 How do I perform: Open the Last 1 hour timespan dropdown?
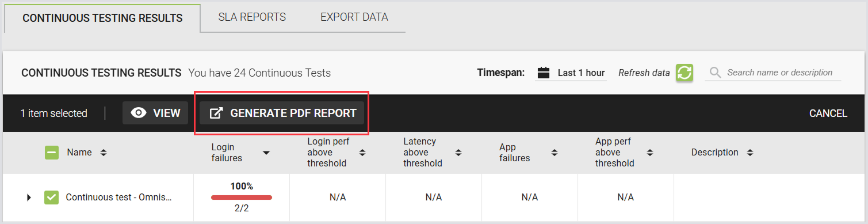571,73
